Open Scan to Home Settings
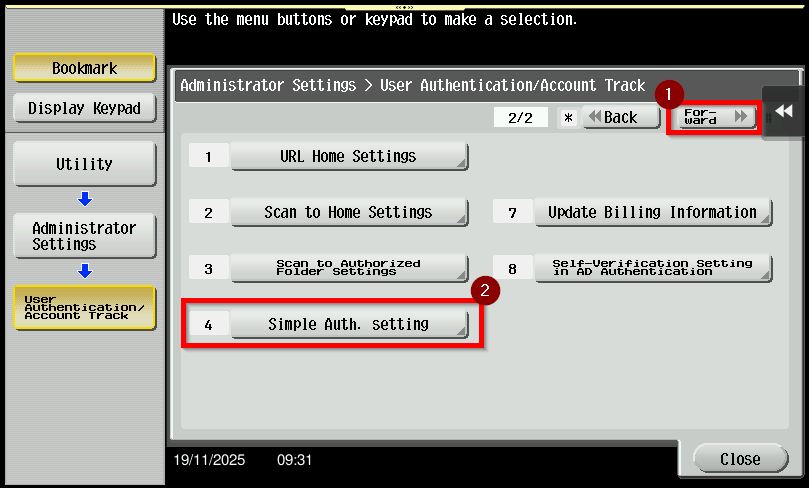This screenshot has height=488, width=809. 349,212
